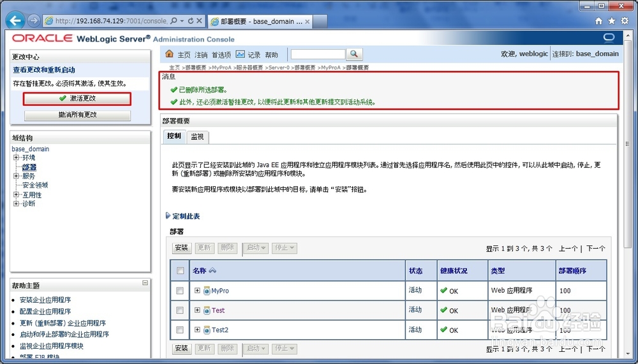This screenshot has width=638, height=364.
Task: Open 首选项 preferences
Action: (221, 54)
